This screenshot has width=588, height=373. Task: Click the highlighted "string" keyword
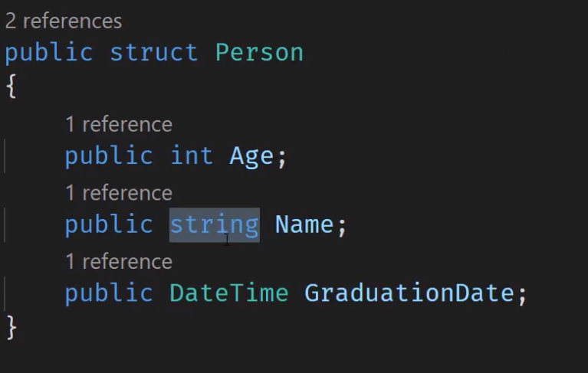tap(214, 225)
